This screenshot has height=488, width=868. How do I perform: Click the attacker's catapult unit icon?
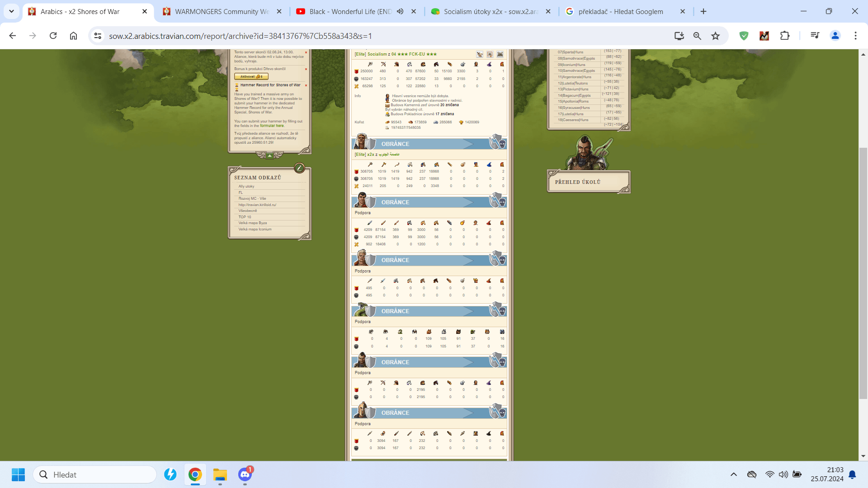[462, 64]
